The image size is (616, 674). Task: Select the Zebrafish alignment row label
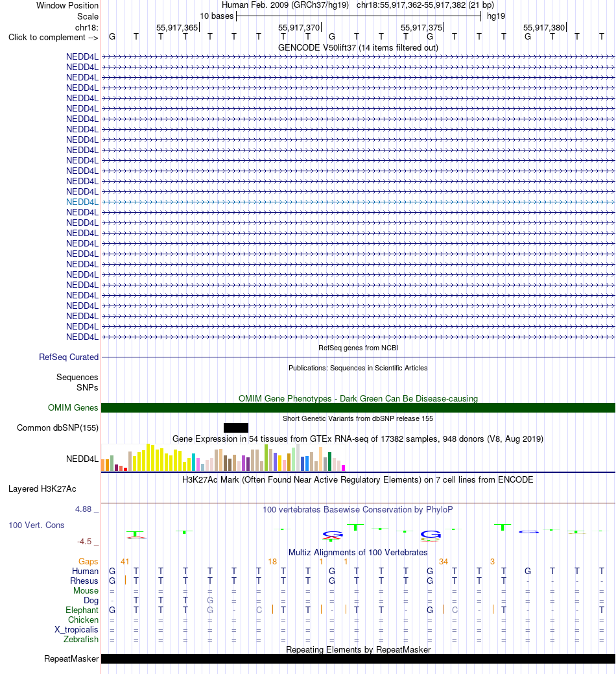81,639
